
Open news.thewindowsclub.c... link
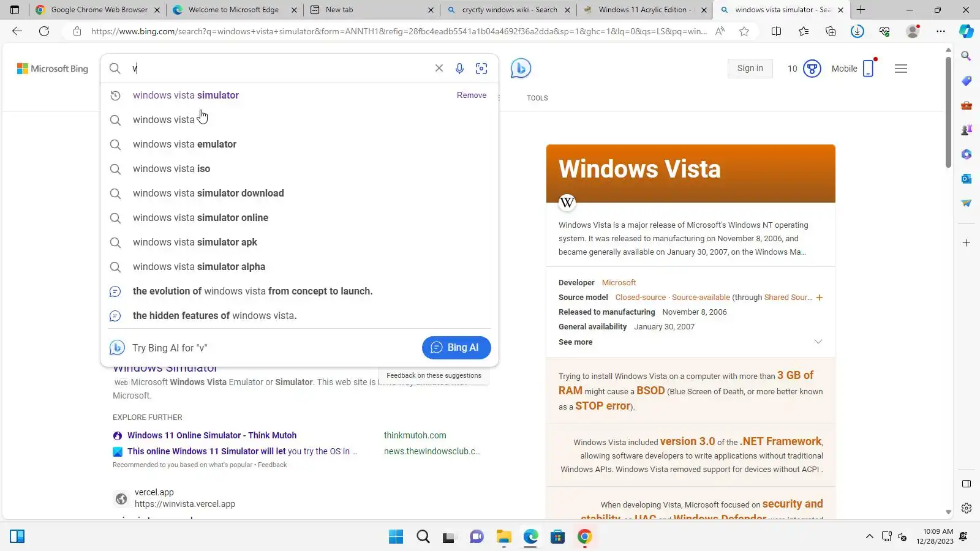[432, 451]
